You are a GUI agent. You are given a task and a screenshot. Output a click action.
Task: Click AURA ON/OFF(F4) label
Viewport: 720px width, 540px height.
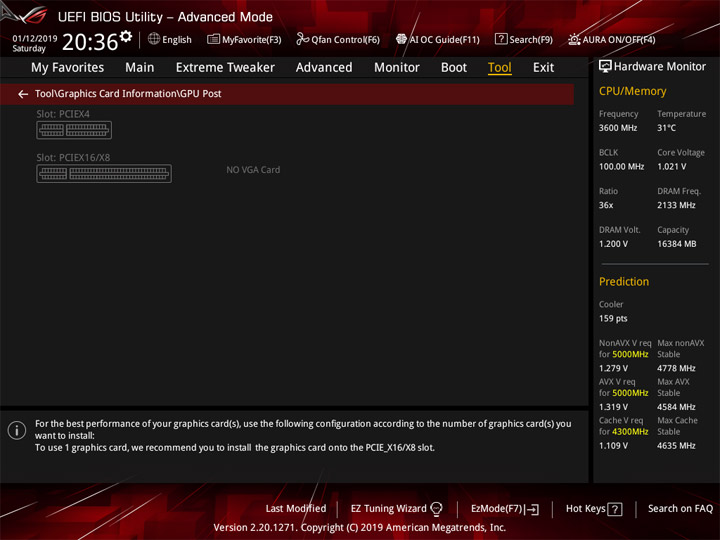tap(619, 40)
